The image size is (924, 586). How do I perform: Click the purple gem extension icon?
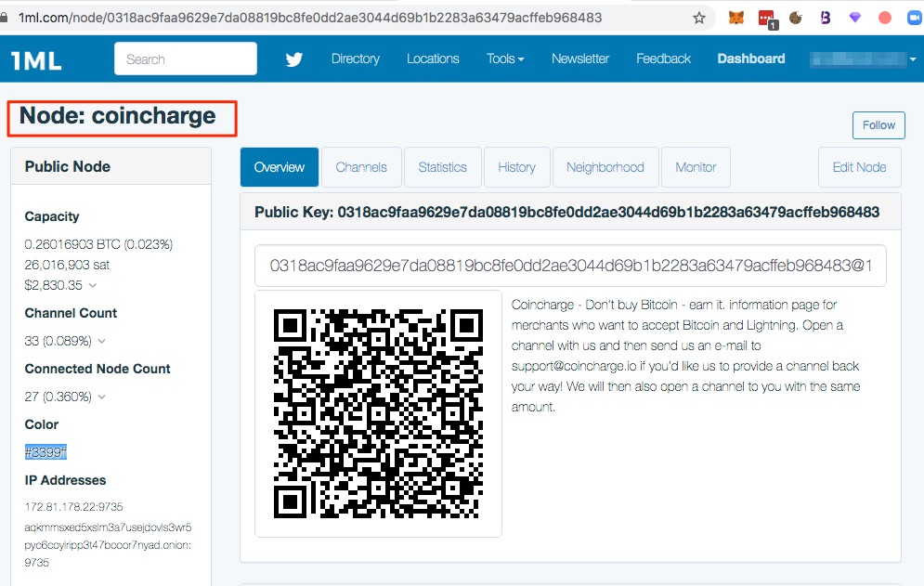tap(855, 18)
